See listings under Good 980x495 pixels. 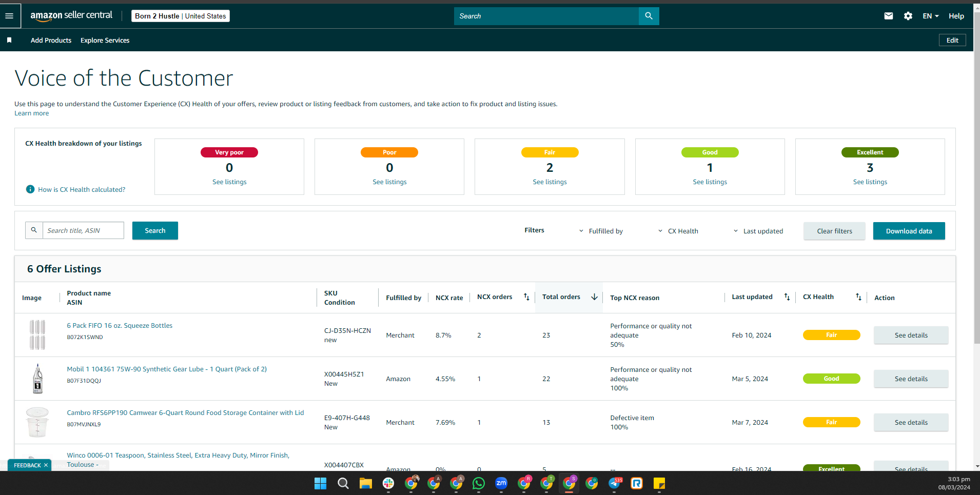coord(710,182)
